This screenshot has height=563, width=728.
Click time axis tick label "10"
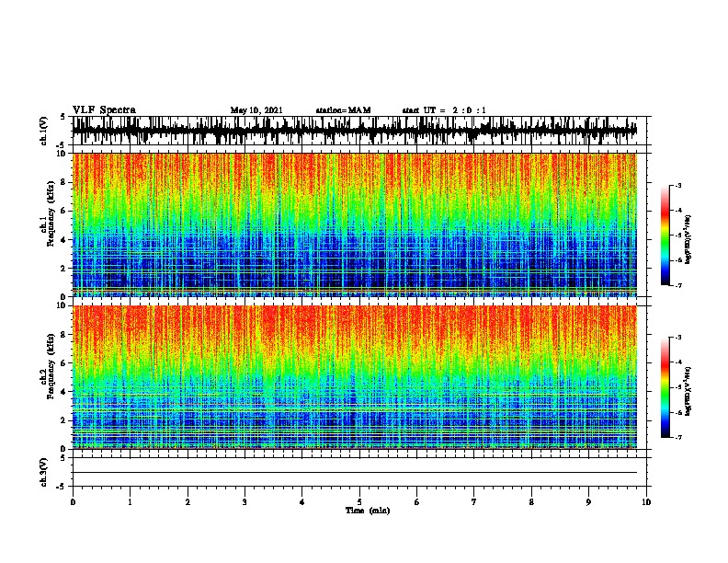[x=646, y=502]
